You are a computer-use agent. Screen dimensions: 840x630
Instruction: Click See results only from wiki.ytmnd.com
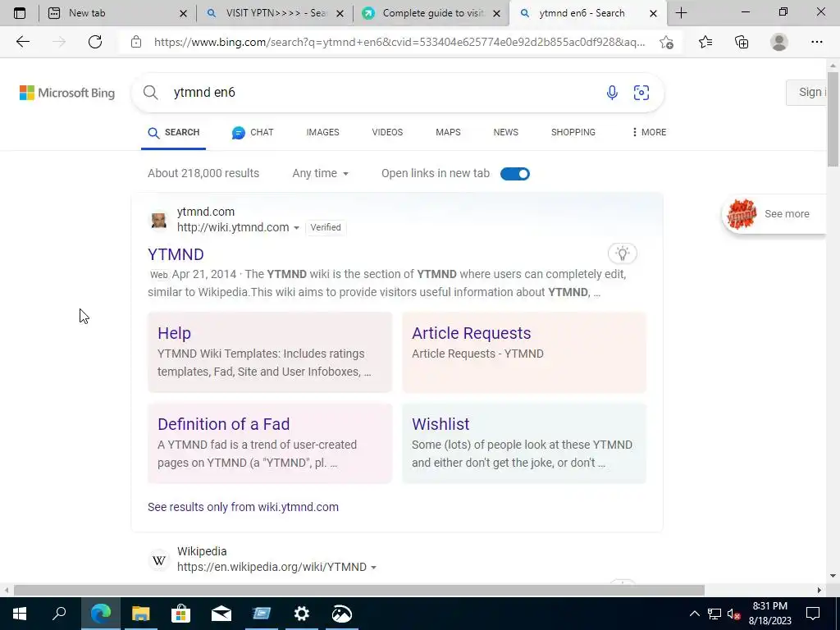[243, 507]
